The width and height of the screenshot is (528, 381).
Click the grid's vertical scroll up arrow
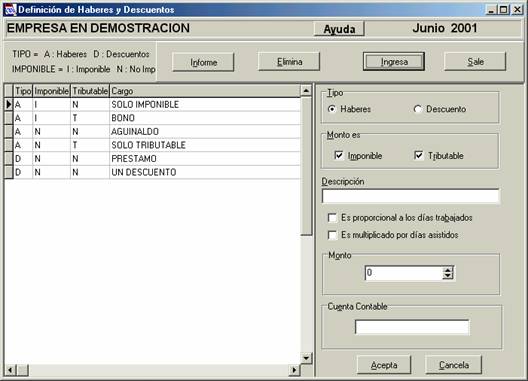(306, 91)
